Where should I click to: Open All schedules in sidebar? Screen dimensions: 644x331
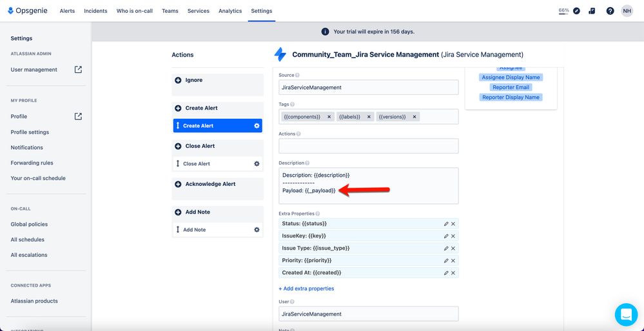28,239
